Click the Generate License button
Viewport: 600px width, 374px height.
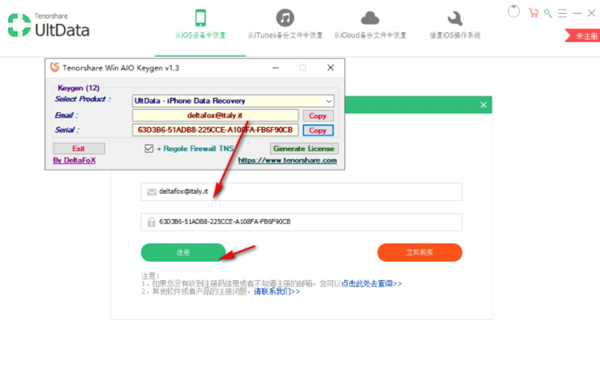coord(304,148)
